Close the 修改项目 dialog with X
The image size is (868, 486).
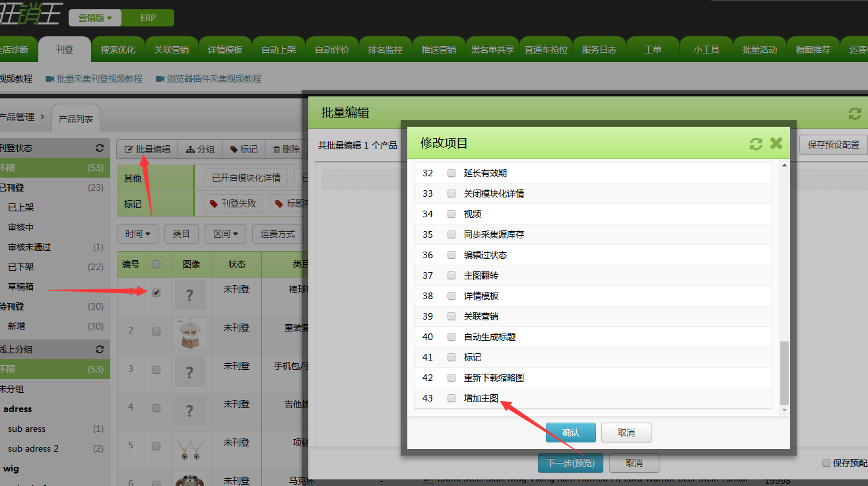[x=776, y=143]
